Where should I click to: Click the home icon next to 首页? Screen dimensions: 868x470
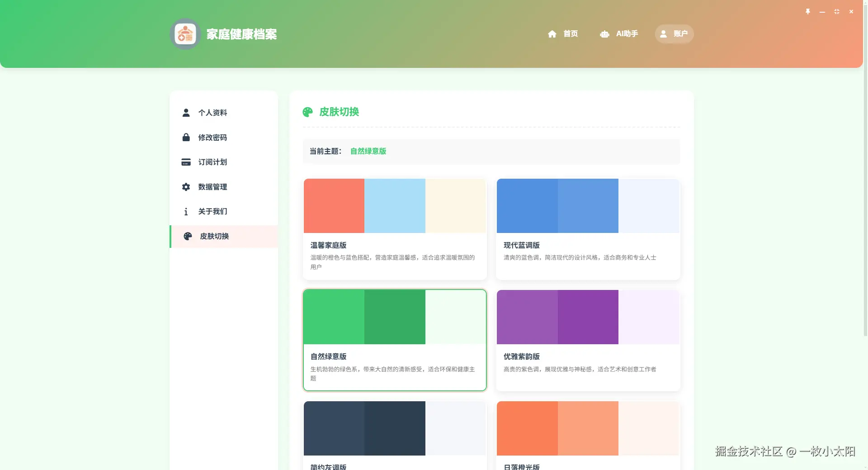(x=552, y=33)
